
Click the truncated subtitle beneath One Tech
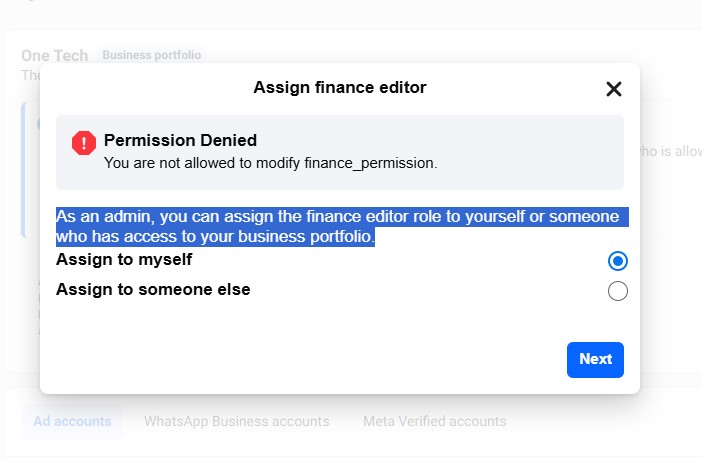[30, 75]
